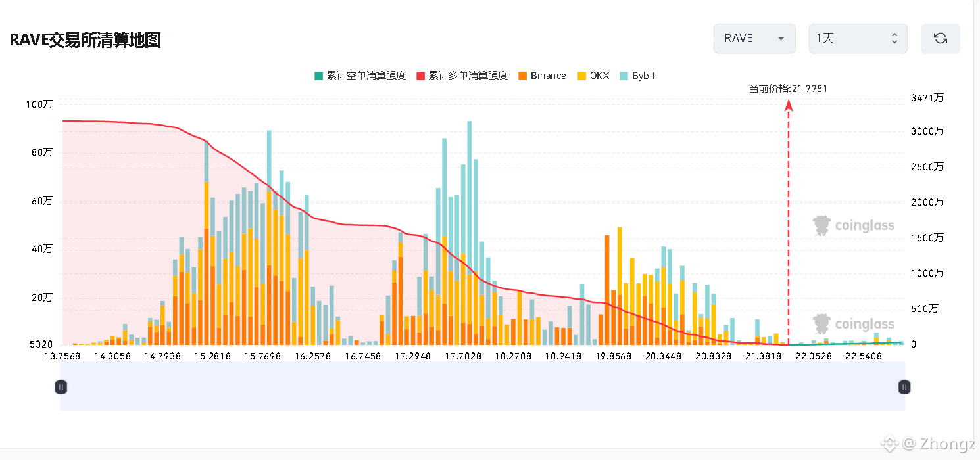This screenshot has width=980, height=460.
Task: Click the right axis value 3000万
Action: tap(927, 131)
